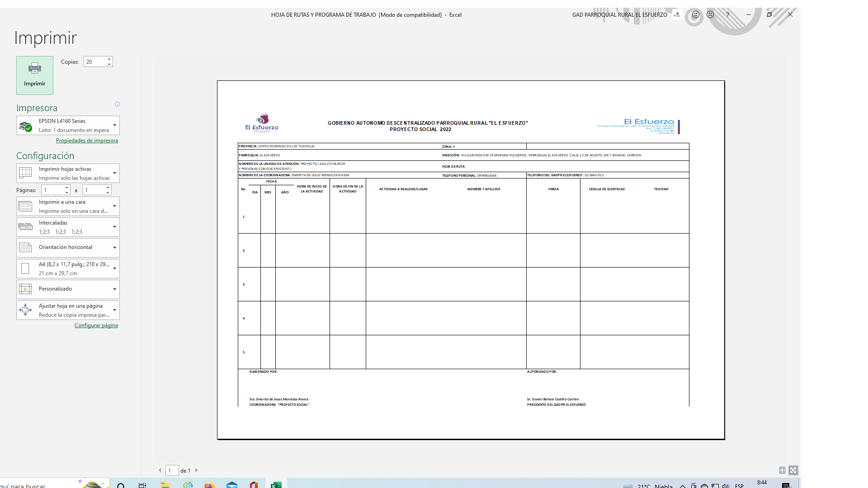Screen dimensions: 868x488
Task: Click the Configurar página link
Action: [x=96, y=325]
